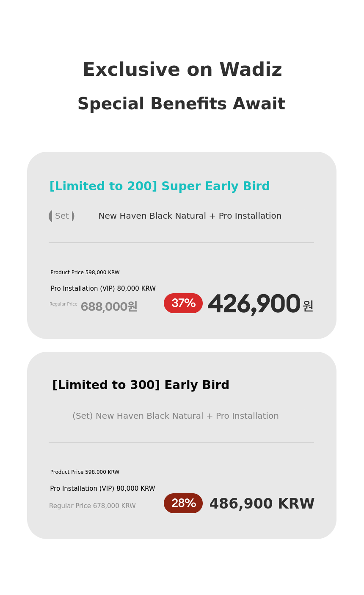Select the gray Set badge pill
The width and height of the screenshot is (364, 595).
tap(62, 216)
